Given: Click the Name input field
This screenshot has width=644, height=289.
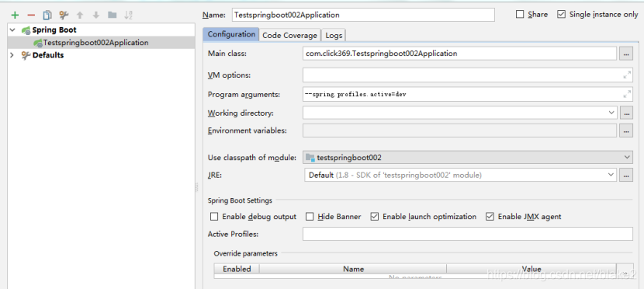Looking at the screenshot, I should 363,15.
